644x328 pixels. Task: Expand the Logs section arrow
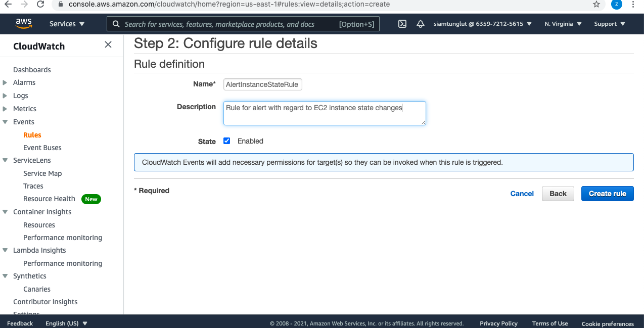(x=5, y=96)
